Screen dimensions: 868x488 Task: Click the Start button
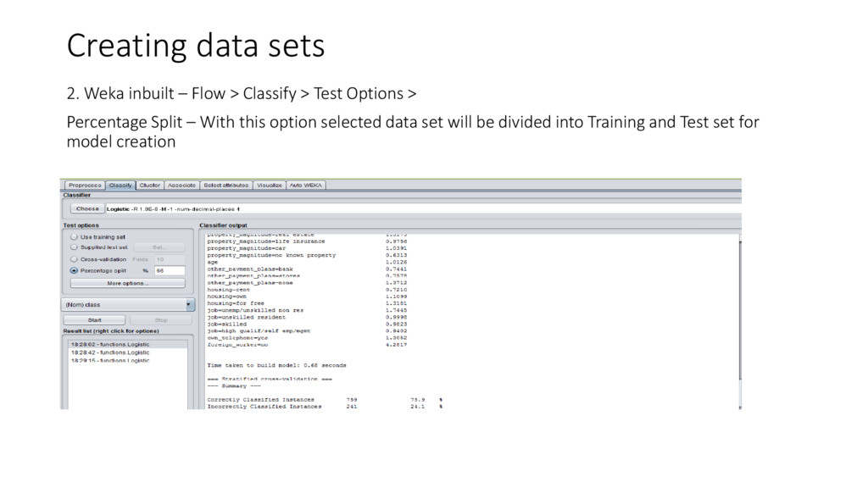[x=94, y=319]
